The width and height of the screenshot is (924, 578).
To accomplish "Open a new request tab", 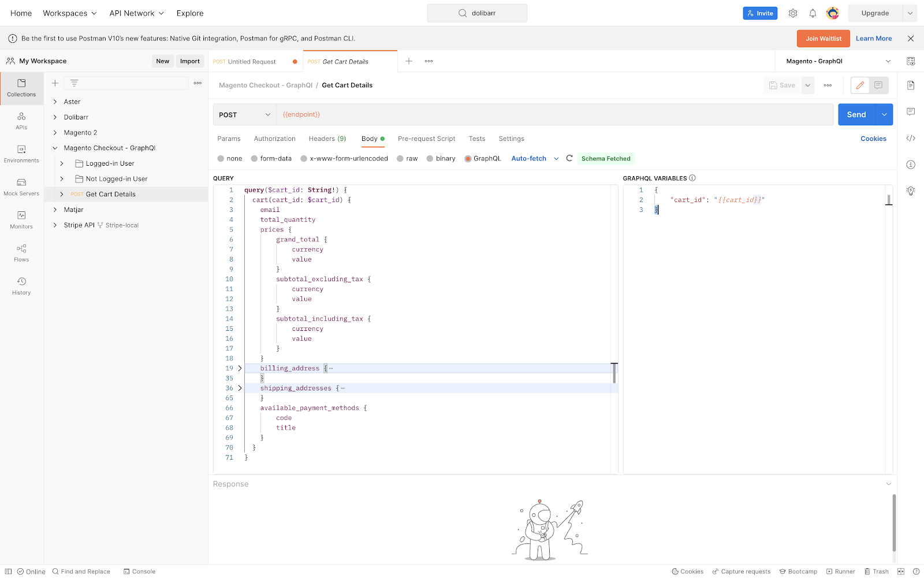I will (x=409, y=61).
